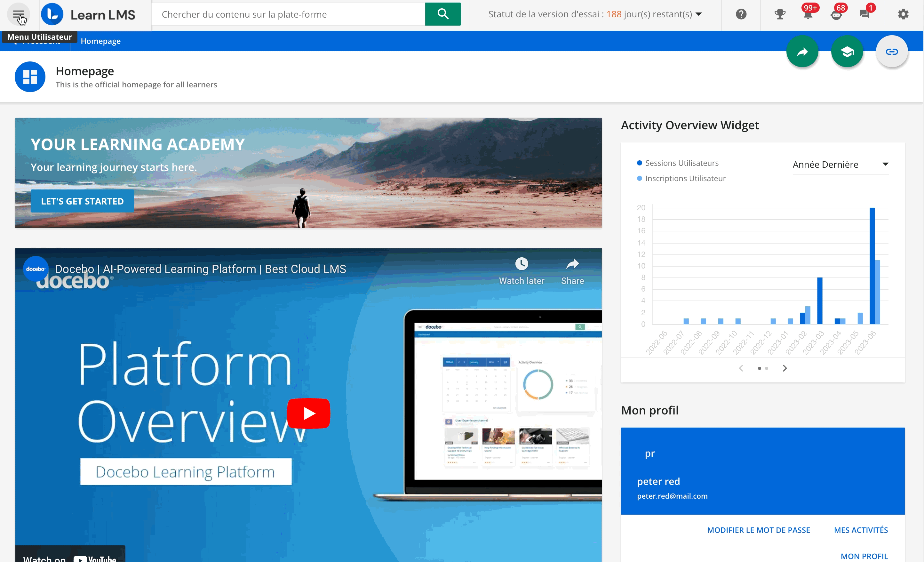
Task: Open notifications bell with 99+ badge
Action: tap(808, 14)
